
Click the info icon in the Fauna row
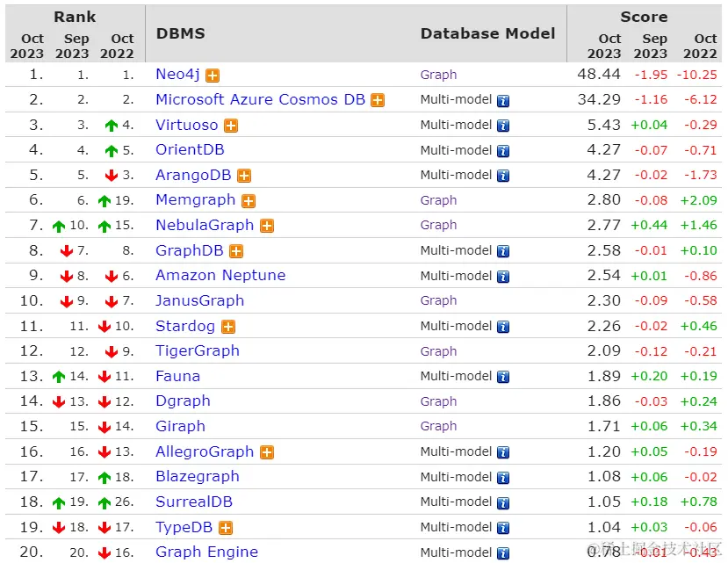pos(503,377)
